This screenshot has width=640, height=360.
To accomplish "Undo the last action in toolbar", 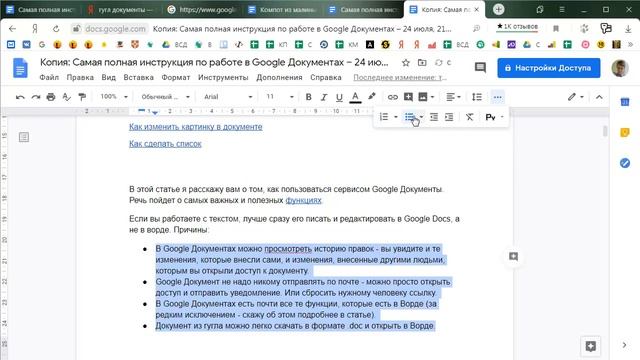I will pyautogui.click(x=20, y=97).
